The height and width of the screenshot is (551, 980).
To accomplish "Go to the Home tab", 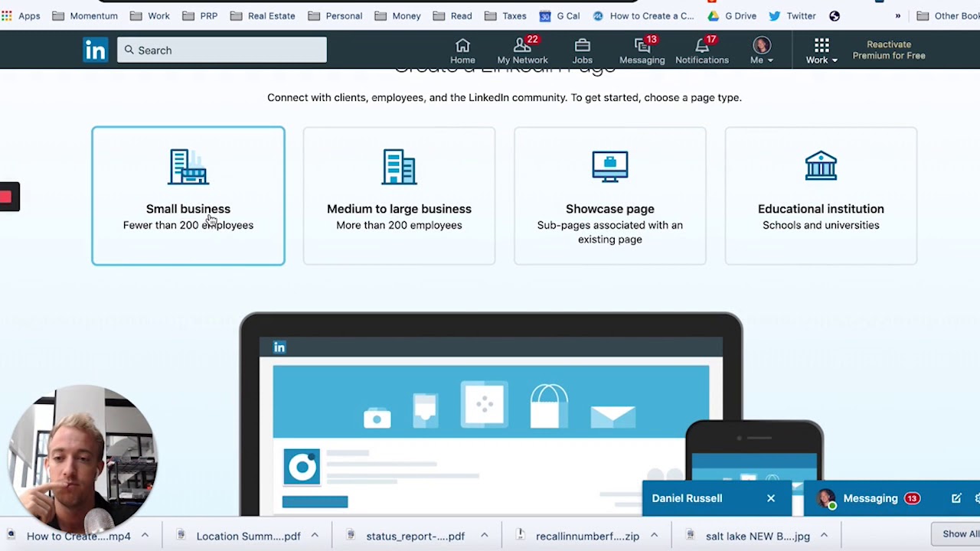I will coord(462,51).
